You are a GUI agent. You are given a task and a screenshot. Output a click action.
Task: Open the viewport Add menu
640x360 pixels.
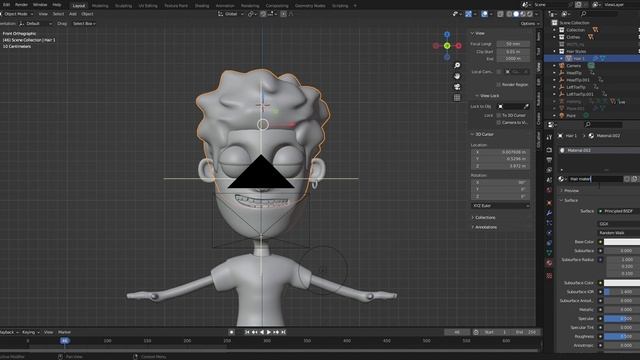(73, 14)
